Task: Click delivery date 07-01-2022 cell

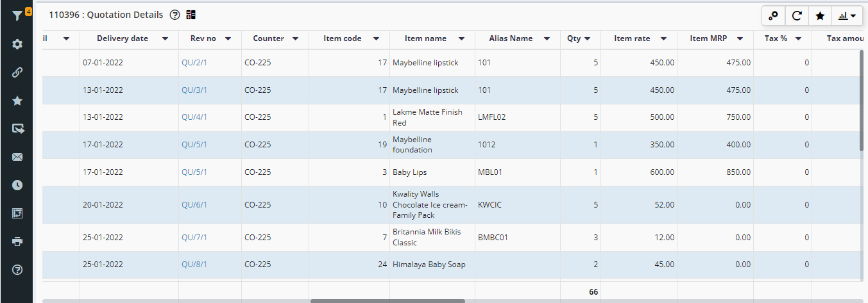Action: click(129, 63)
